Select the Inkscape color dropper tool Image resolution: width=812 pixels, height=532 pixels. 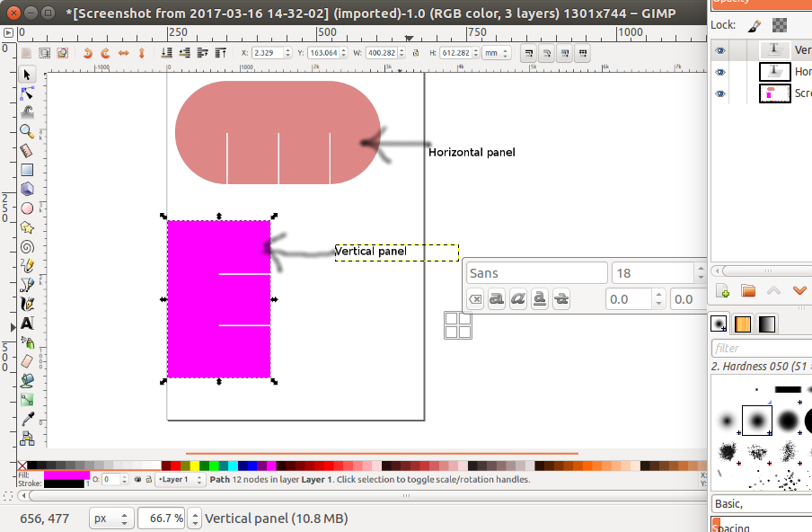27,419
